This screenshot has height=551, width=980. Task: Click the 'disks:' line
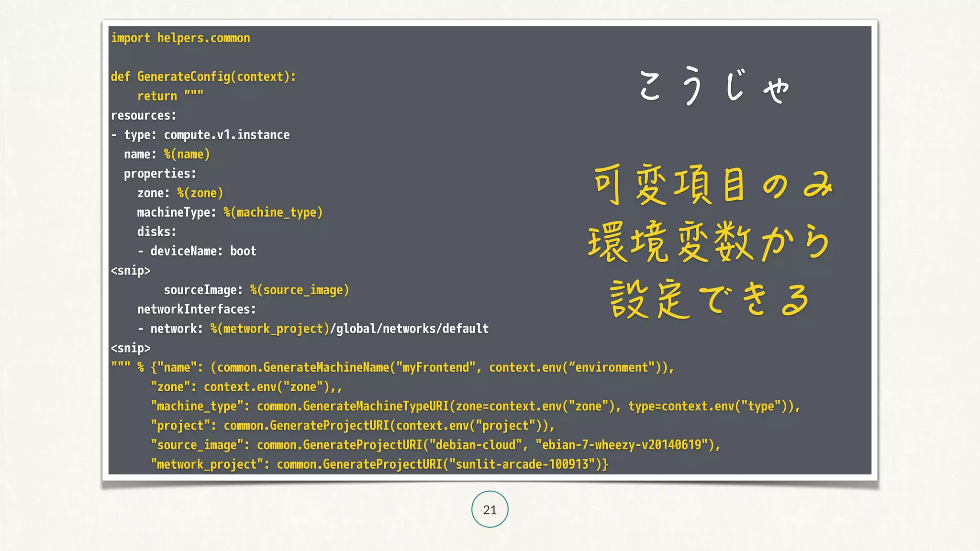click(x=157, y=232)
